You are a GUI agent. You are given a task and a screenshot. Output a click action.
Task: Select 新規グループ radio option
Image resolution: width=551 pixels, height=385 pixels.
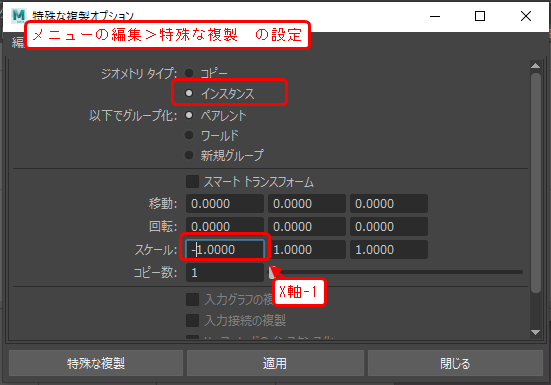pyautogui.click(x=189, y=155)
